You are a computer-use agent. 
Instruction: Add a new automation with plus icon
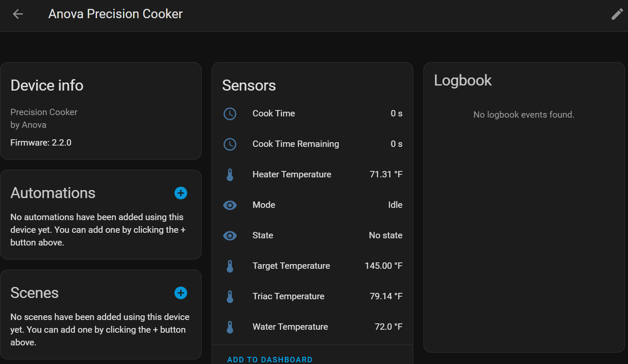181,193
